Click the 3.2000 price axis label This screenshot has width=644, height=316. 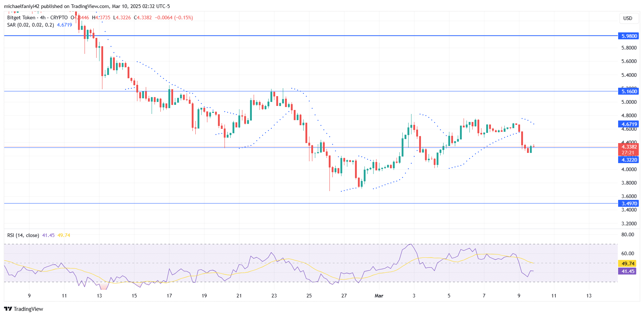point(629,224)
